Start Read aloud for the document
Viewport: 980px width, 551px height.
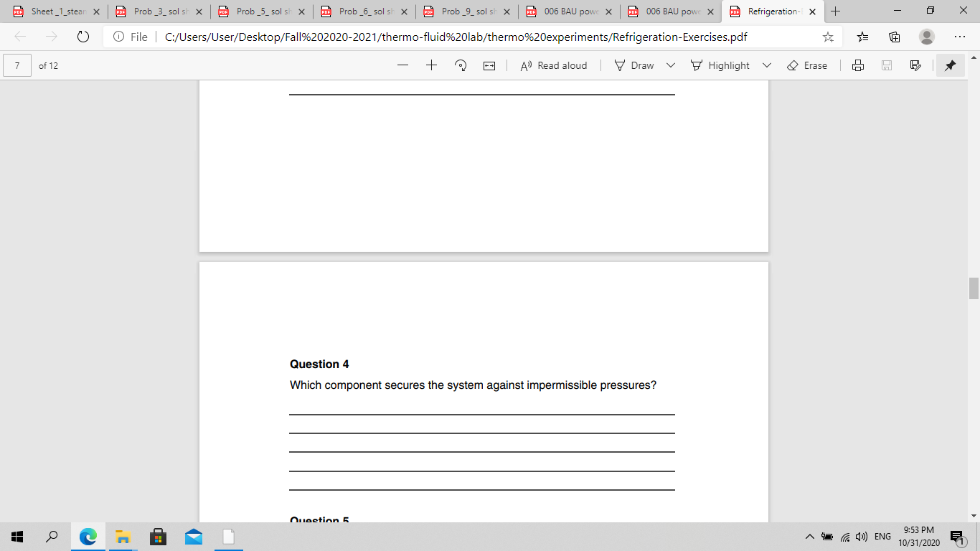pyautogui.click(x=552, y=65)
